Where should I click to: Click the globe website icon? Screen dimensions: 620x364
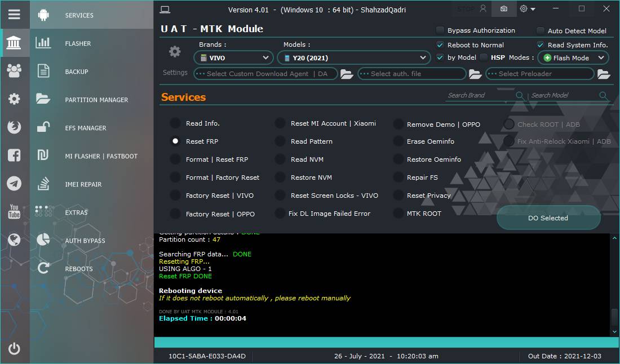pos(14,239)
